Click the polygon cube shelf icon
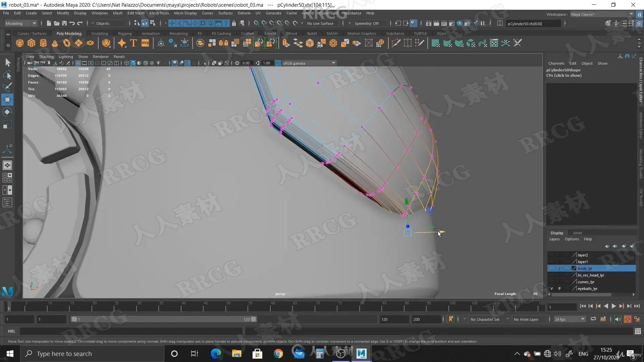This screenshot has width=644, height=362. [x=32, y=43]
